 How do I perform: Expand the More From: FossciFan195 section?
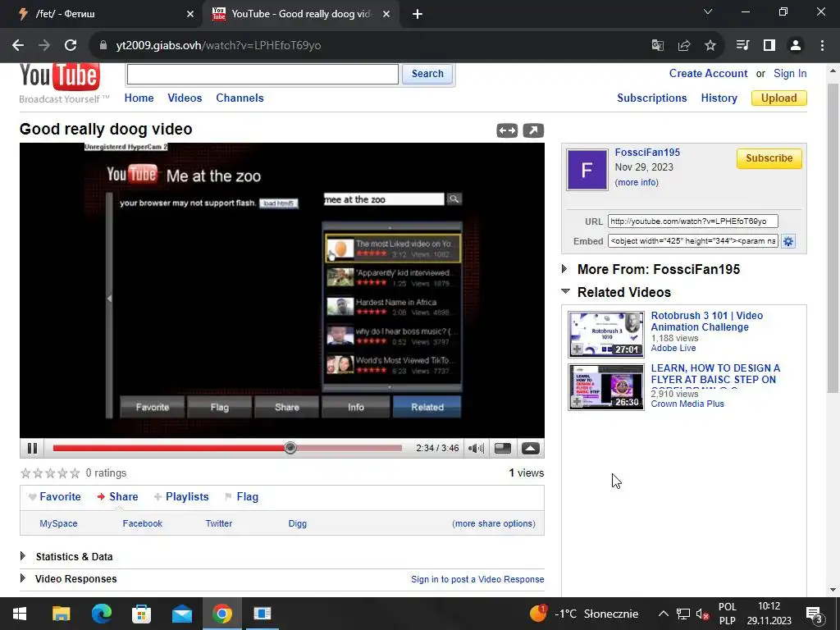point(564,268)
